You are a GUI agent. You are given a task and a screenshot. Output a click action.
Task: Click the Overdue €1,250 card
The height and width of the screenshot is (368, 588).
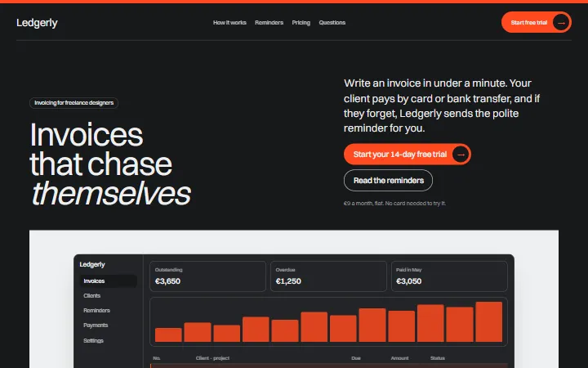click(328, 276)
